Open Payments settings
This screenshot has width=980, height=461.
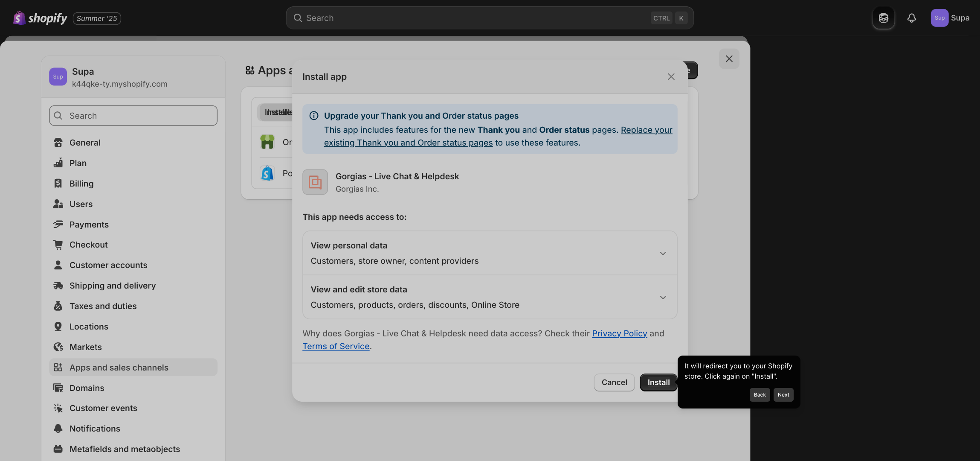coord(133,225)
